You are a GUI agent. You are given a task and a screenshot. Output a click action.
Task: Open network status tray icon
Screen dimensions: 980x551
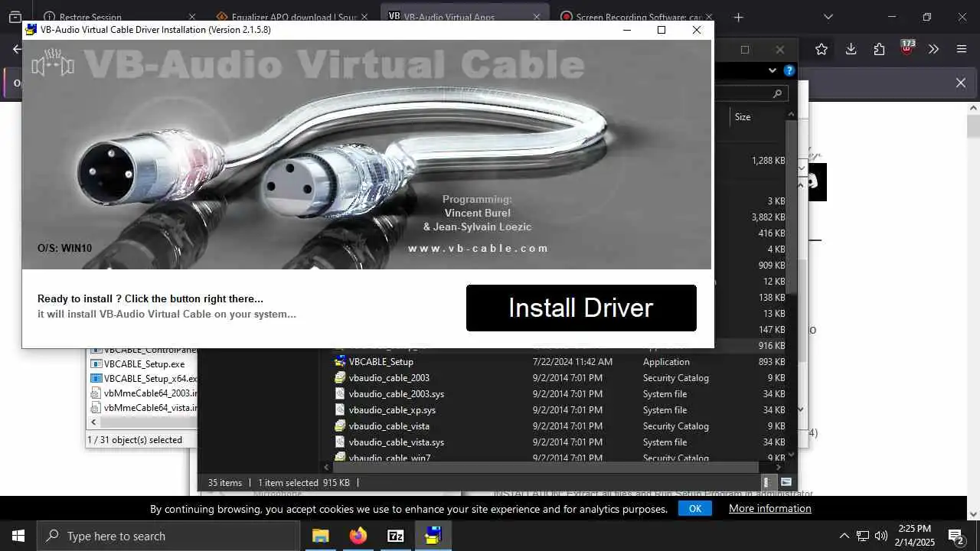pos(863,536)
